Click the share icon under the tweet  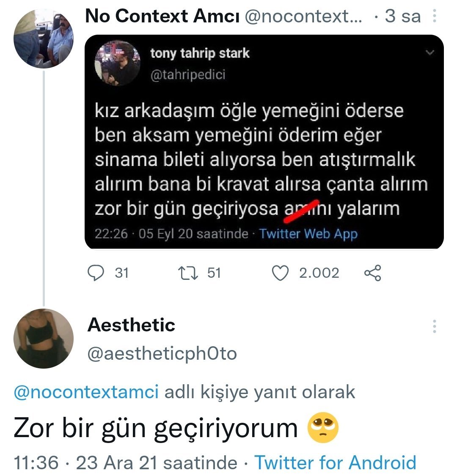point(372,273)
